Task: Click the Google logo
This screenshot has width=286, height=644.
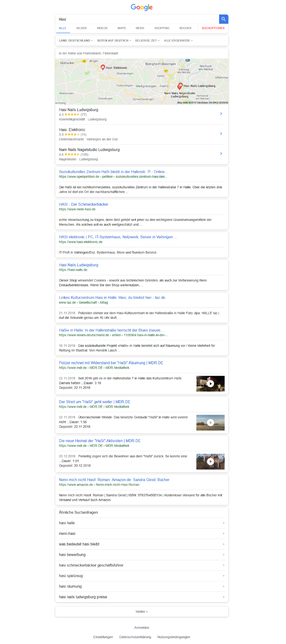Action: (x=142, y=7)
